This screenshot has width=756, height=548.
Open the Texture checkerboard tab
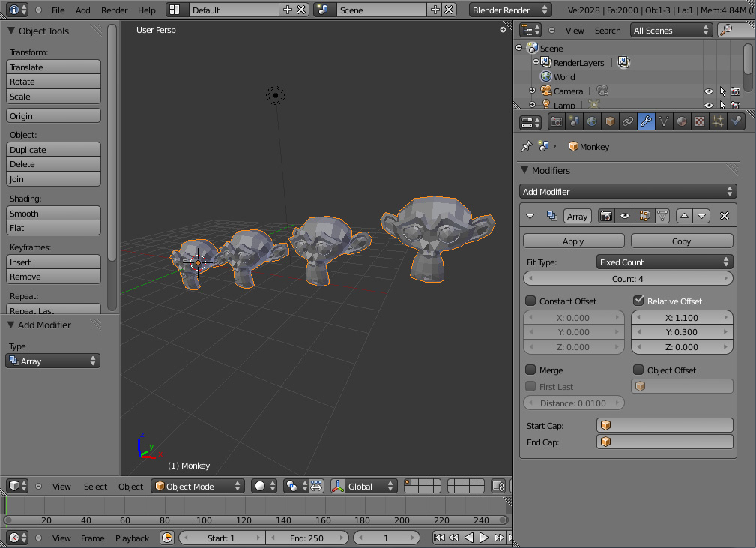700,121
